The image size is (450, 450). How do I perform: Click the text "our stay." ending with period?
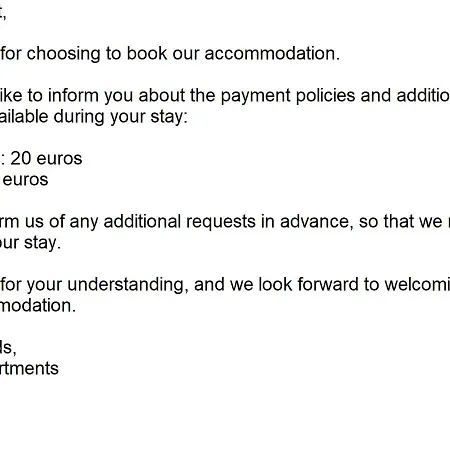point(30,243)
